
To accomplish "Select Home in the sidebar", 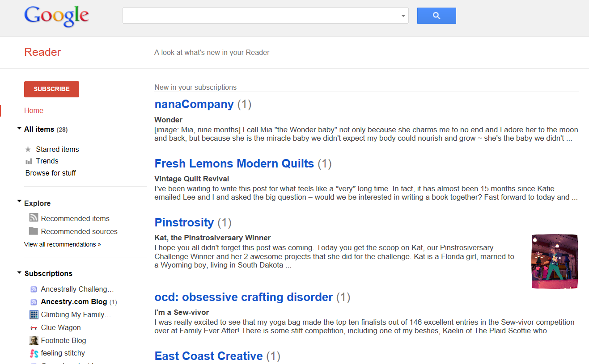I will [34, 110].
